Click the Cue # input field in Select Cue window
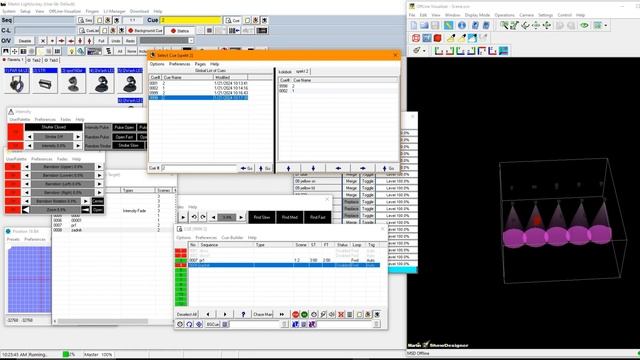 point(199,168)
